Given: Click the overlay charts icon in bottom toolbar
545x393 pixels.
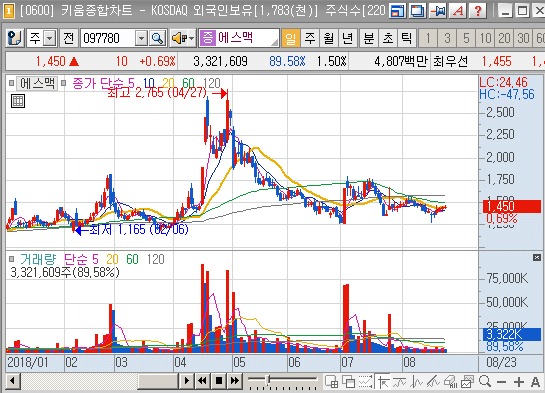Looking at the screenshot, I should coord(348,382).
